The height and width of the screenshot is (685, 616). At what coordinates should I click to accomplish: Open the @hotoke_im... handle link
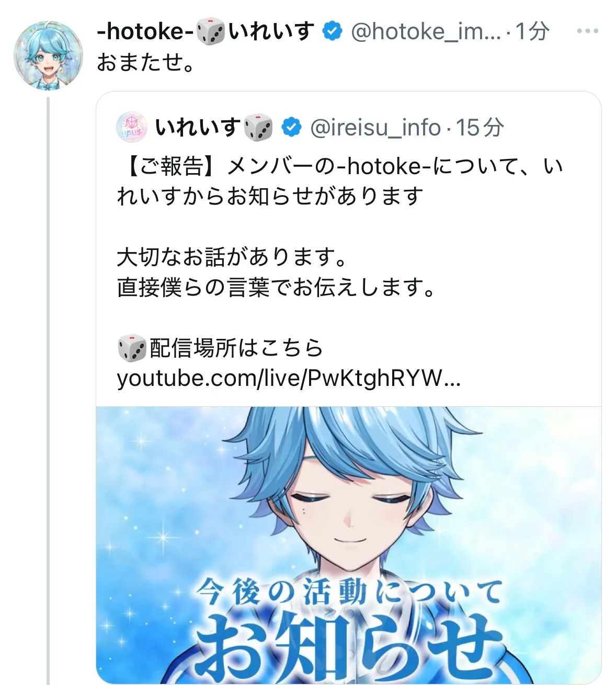[x=426, y=32]
